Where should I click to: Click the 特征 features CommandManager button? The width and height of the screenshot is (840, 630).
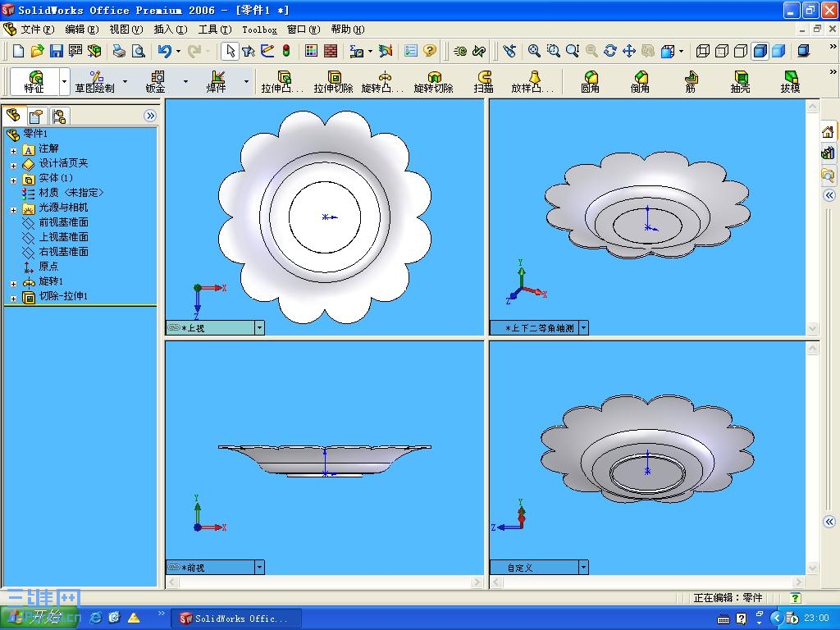(x=34, y=81)
